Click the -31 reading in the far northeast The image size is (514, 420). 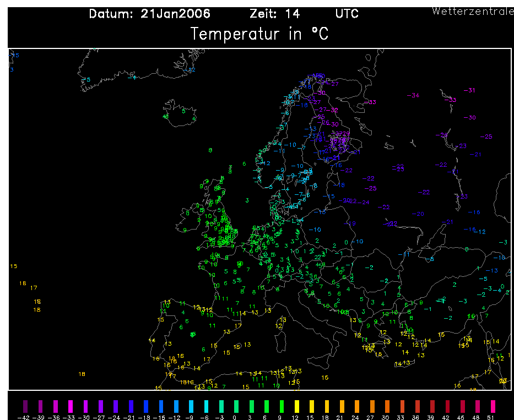[x=469, y=90]
